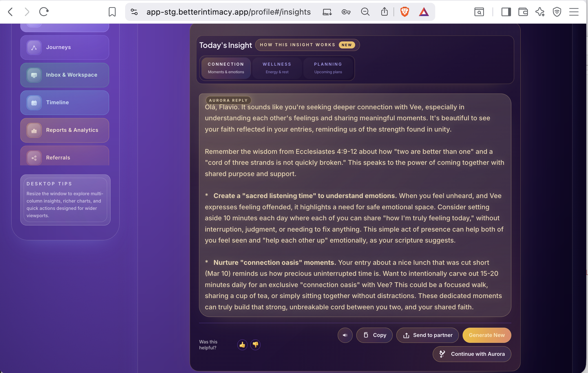Viewport: 588px width, 373px height.
Task: Give a thumbs down on the insight
Action: click(255, 345)
